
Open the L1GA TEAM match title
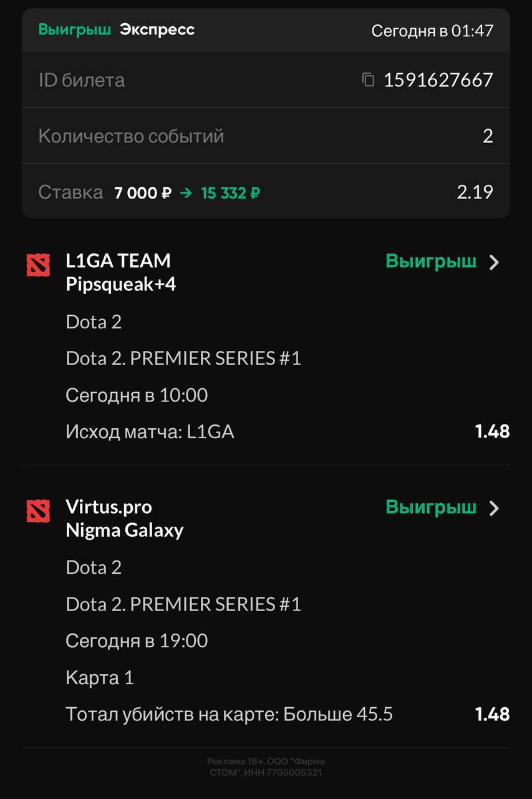point(118,261)
